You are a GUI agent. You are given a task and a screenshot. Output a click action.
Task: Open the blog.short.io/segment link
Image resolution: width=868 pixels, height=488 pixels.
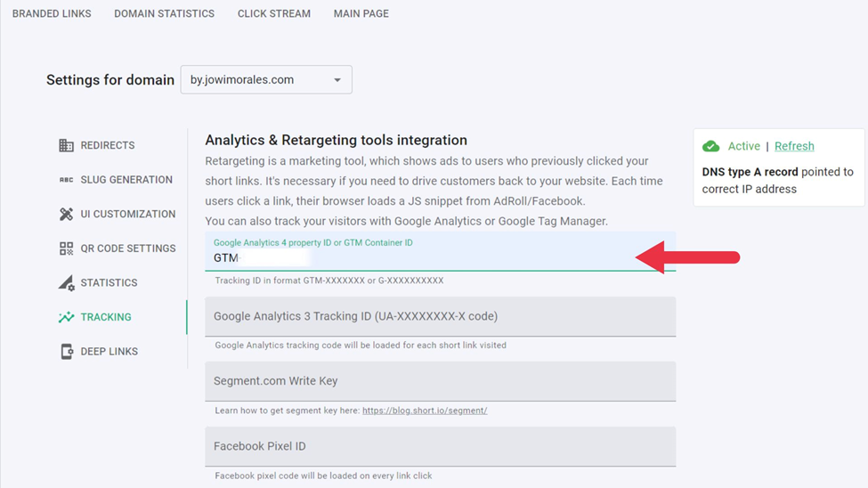point(425,411)
